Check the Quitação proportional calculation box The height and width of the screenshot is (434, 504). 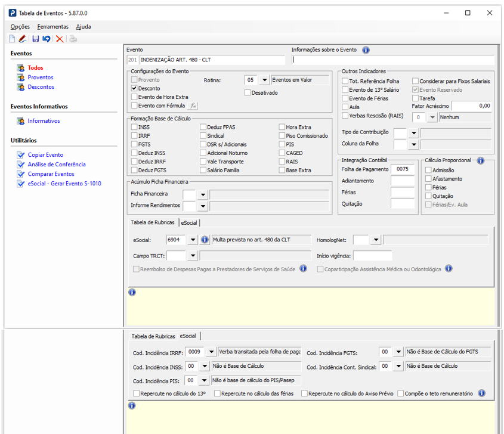(x=428, y=196)
